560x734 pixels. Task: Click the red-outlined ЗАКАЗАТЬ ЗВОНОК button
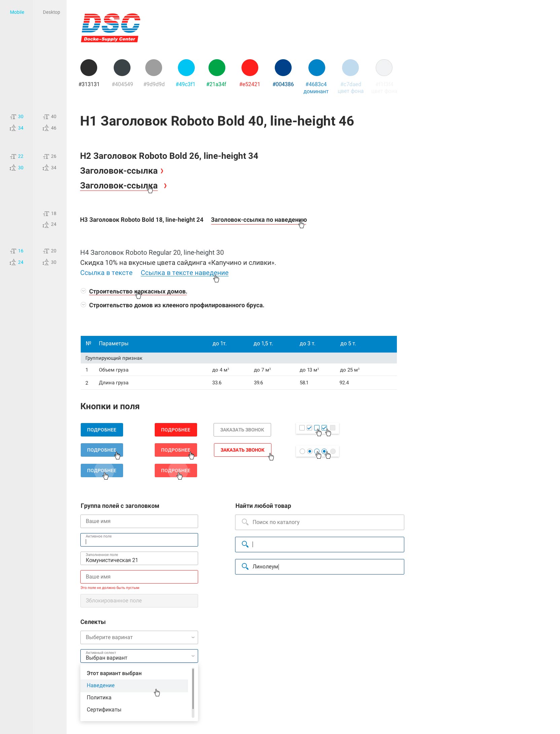click(x=242, y=450)
